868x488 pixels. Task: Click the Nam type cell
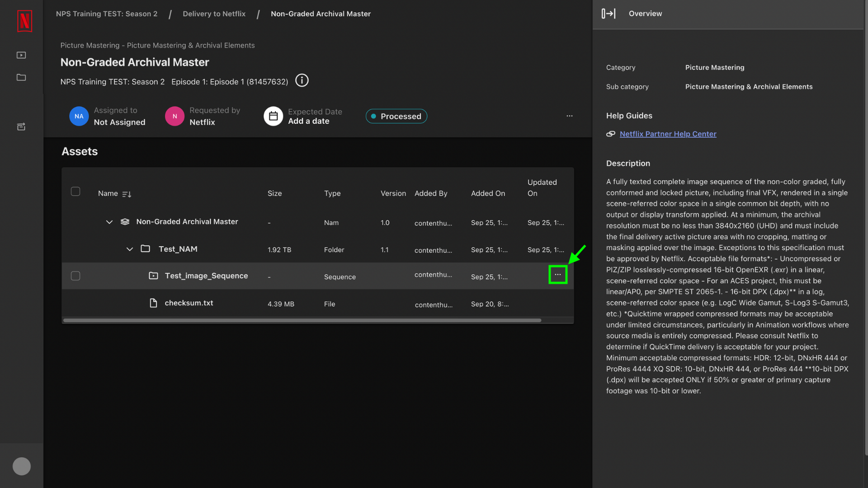coord(331,223)
